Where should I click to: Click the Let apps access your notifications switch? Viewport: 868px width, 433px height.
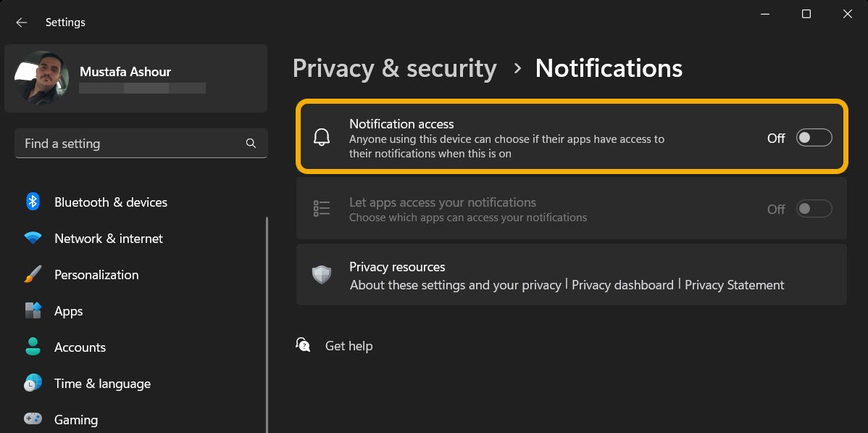(x=814, y=208)
